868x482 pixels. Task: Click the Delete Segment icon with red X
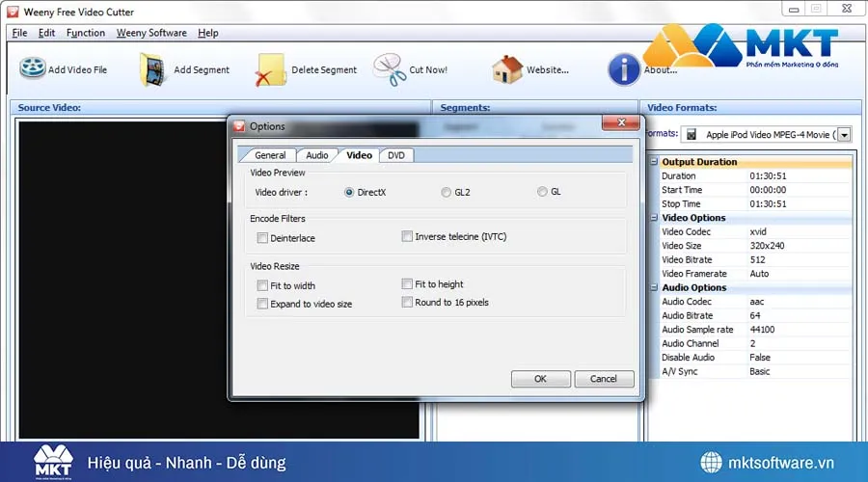click(271, 70)
